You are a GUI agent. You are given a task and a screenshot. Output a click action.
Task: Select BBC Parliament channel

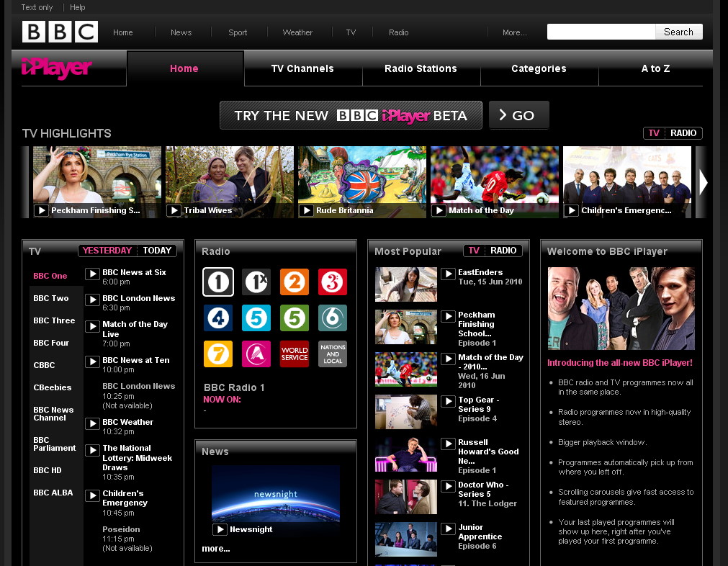tap(54, 444)
